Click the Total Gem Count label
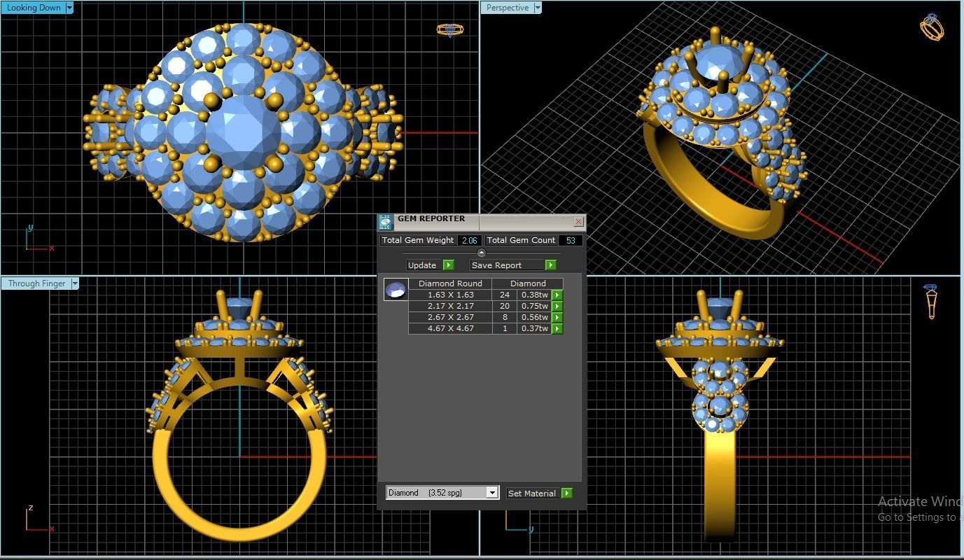The width and height of the screenshot is (964, 560). 522,240
